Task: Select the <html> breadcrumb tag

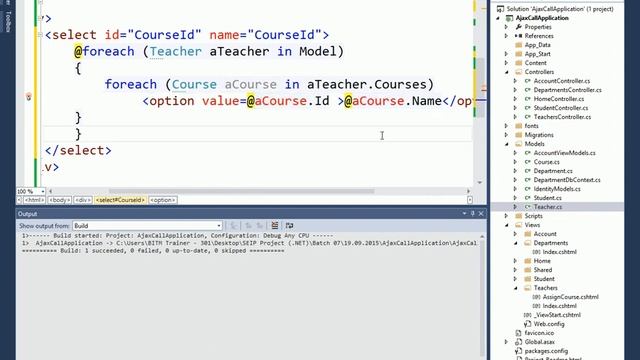Action: coord(34,200)
